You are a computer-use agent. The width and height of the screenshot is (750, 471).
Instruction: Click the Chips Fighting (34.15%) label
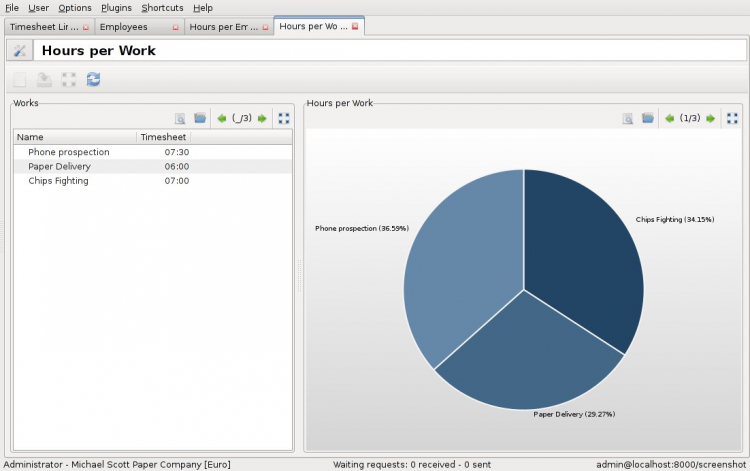675,219
